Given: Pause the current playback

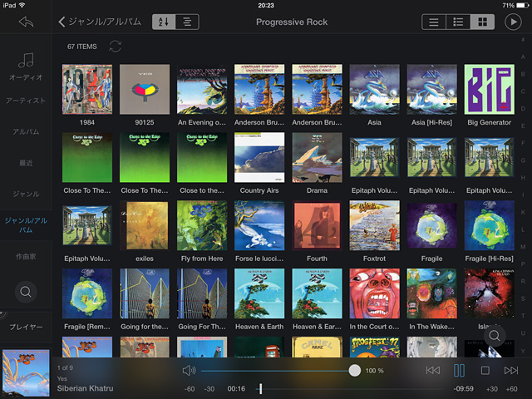Looking at the screenshot, I should pos(459,370).
